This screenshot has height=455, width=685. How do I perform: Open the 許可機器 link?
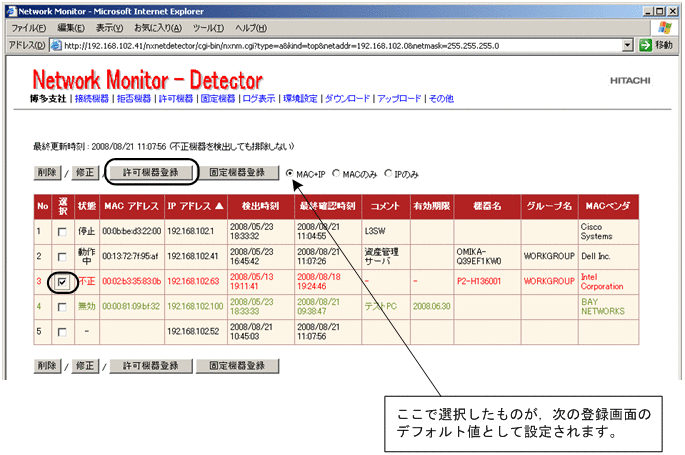click(176, 99)
